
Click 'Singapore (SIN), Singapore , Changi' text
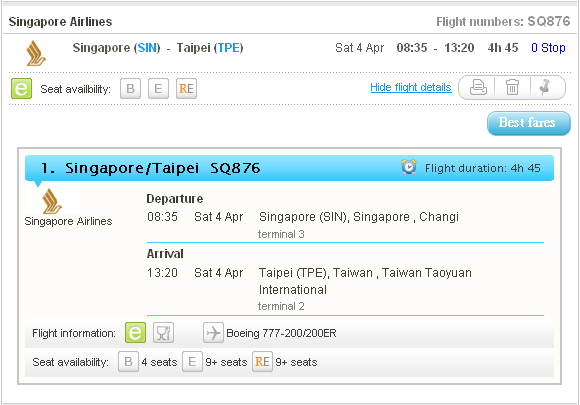pos(359,217)
